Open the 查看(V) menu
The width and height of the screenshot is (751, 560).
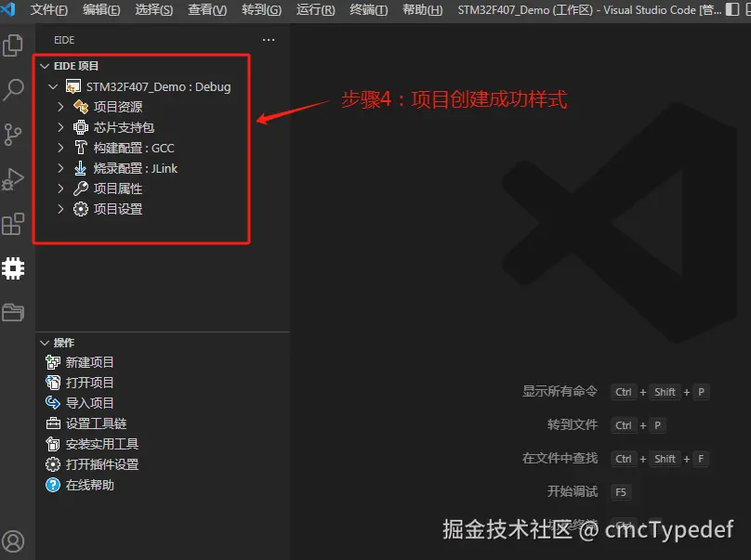(x=207, y=9)
